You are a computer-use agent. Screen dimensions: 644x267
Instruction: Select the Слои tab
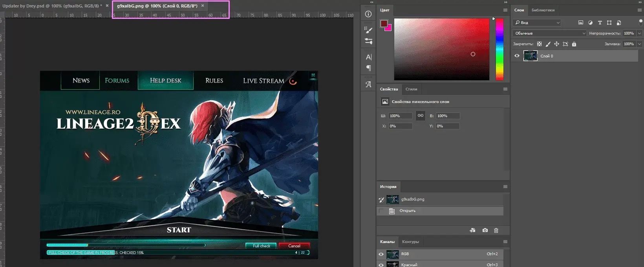tap(519, 10)
